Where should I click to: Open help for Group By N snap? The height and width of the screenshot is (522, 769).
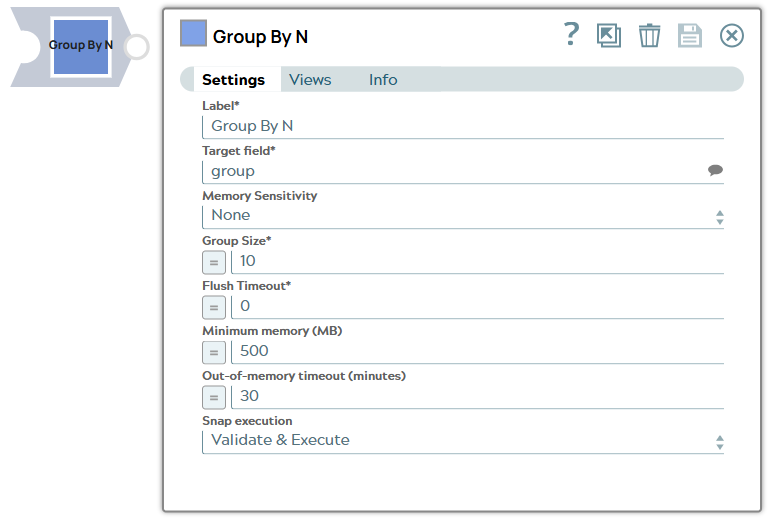coord(571,35)
